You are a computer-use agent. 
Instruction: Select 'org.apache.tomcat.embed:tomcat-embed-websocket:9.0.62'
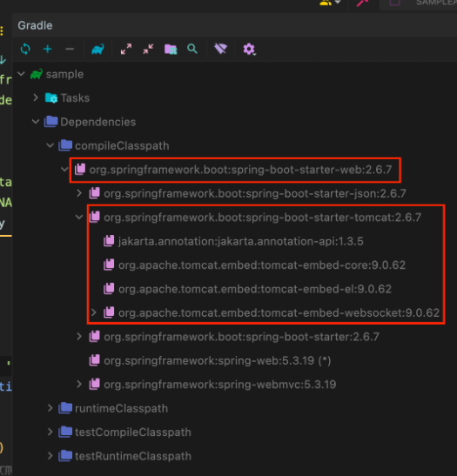tap(279, 312)
